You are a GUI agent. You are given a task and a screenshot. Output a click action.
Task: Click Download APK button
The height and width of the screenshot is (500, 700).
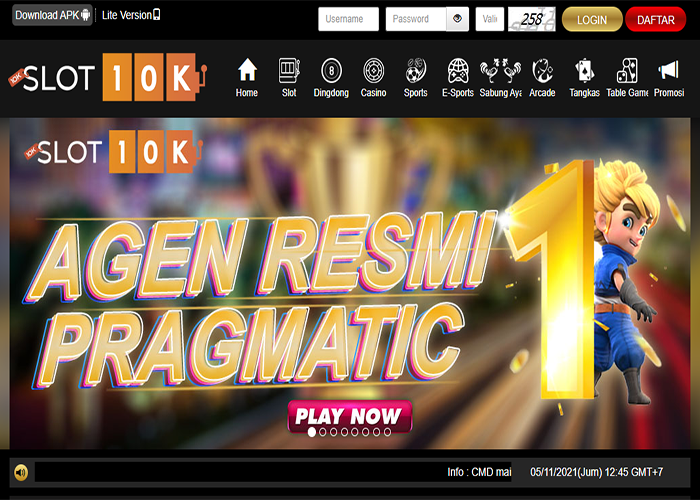(52, 15)
